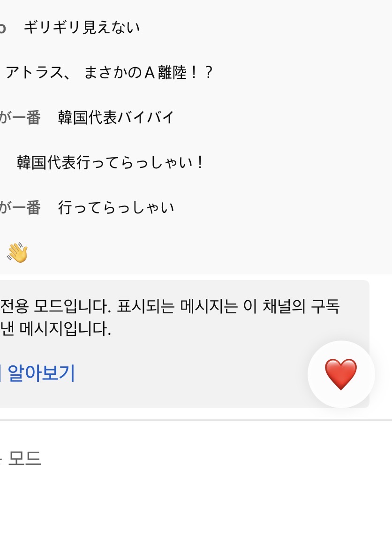The height and width of the screenshot is (546, 392).
Task: Tap the red heart reaction button
Action: [x=341, y=374]
